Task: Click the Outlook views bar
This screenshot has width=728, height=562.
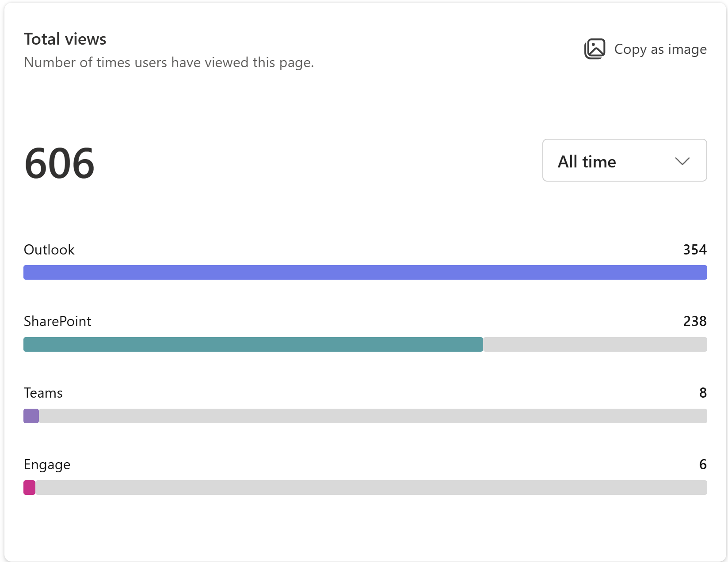Action: tap(365, 272)
